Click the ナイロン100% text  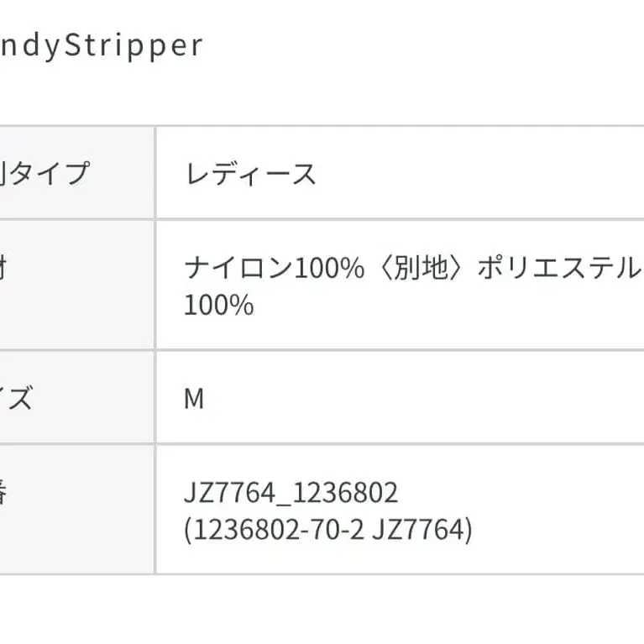(274, 269)
